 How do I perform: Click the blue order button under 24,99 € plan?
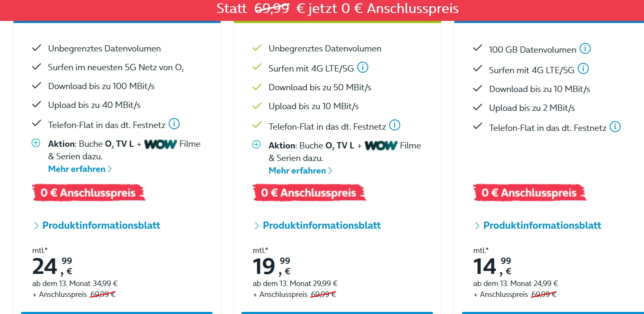pyautogui.click(x=117, y=312)
